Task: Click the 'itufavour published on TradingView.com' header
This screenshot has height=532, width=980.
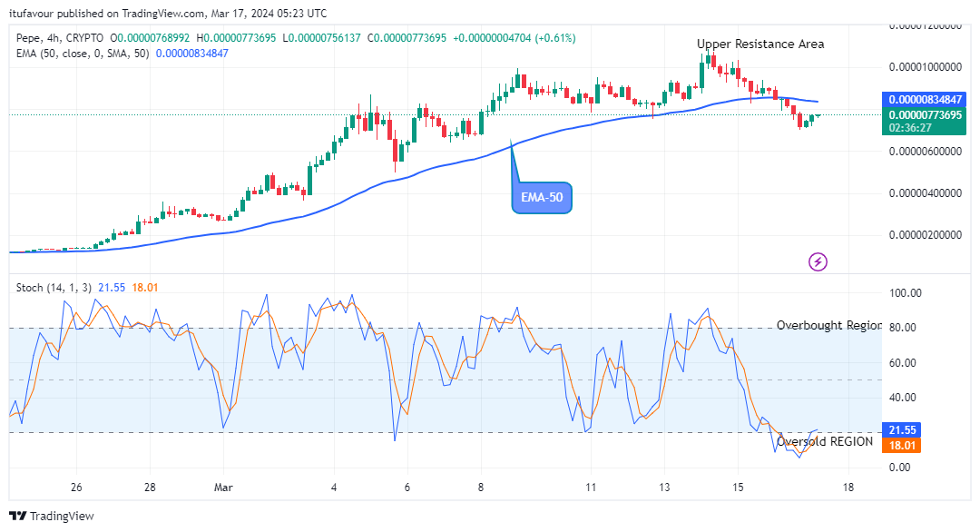Action: tap(107, 13)
